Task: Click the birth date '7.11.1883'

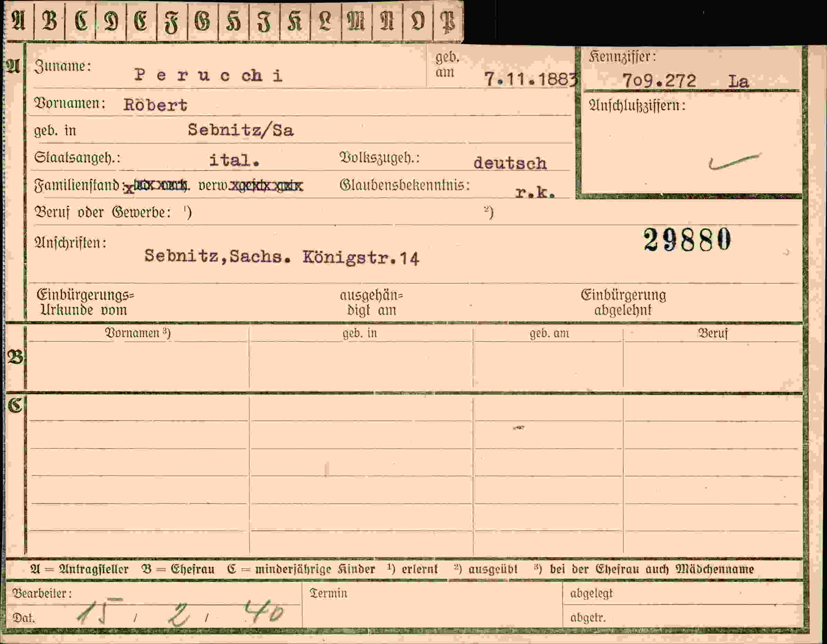Action: coord(531,79)
